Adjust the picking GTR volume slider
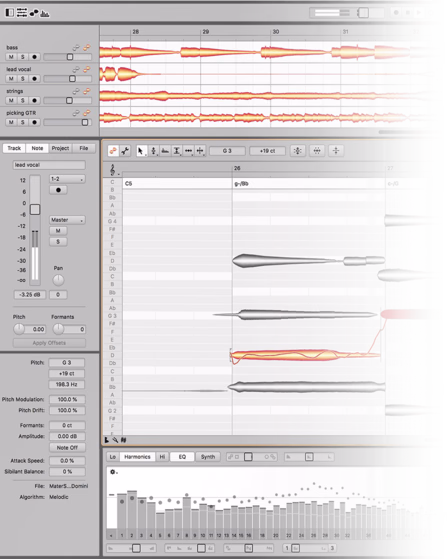The image size is (447, 559). click(85, 122)
